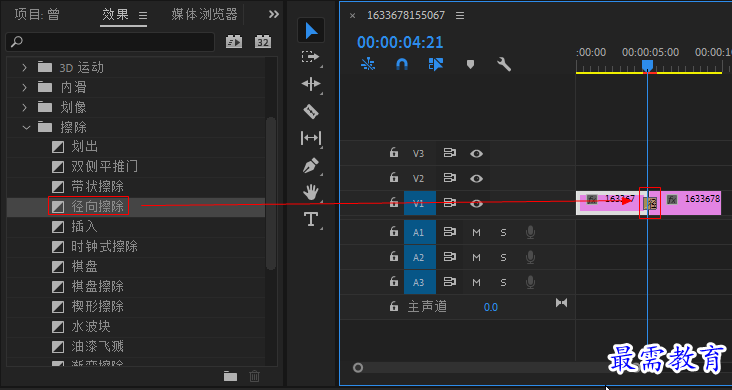Screen dimensions: 732x390
Task: Click playhead timecode 00:00:04:21
Action: pos(400,43)
